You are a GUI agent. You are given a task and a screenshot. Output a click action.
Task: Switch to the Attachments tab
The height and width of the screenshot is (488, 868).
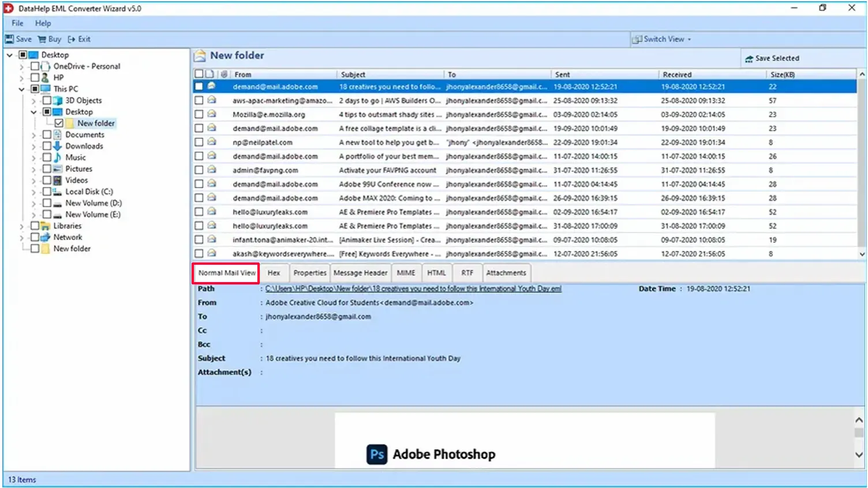click(x=506, y=273)
